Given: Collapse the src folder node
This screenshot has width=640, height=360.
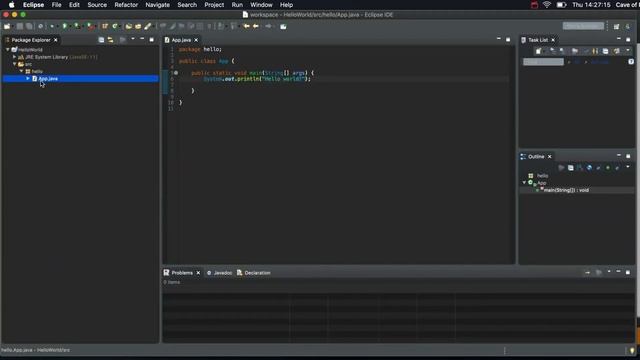Looking at the screenshot, I should [15, 64].
